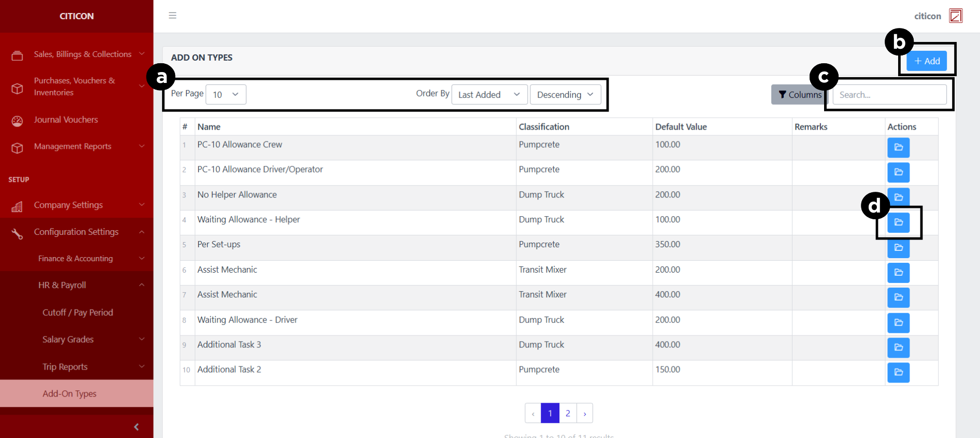The image size is (980, 438).
Task: Go to page 2 in pagination
Action: coord(568,413)
